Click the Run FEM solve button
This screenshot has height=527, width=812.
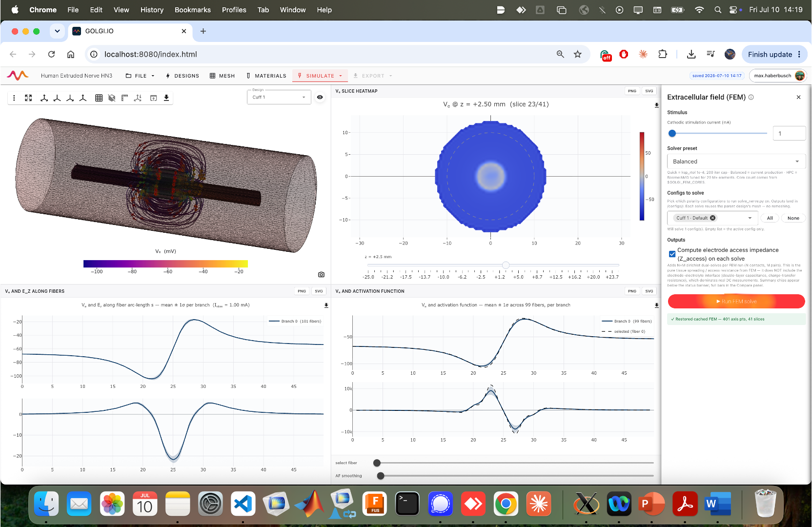coord(736,302)
